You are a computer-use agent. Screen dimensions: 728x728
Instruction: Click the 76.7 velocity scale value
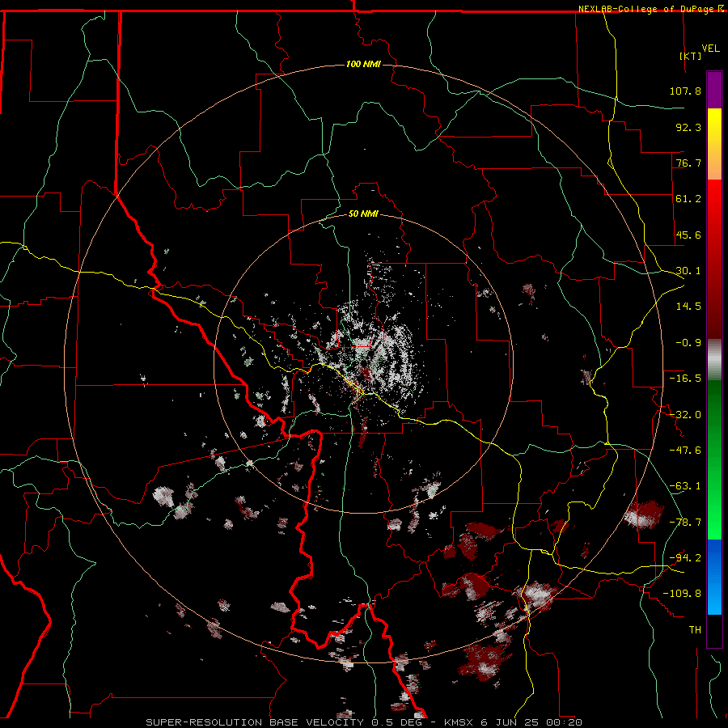(688, 163)
